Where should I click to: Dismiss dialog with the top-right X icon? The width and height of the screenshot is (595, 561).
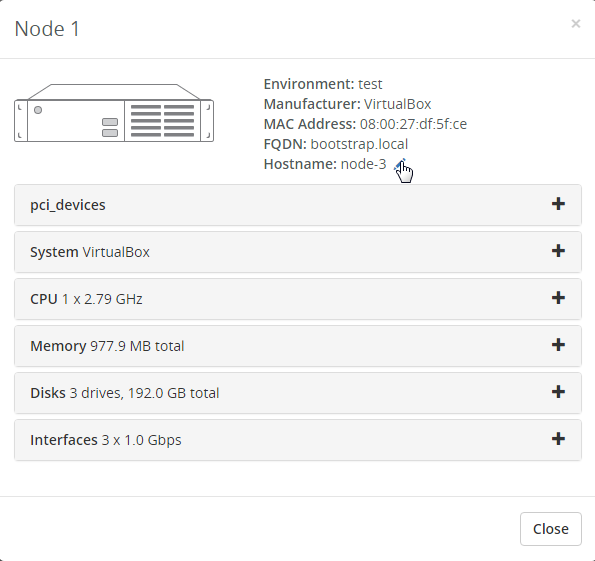click(576, 24)
